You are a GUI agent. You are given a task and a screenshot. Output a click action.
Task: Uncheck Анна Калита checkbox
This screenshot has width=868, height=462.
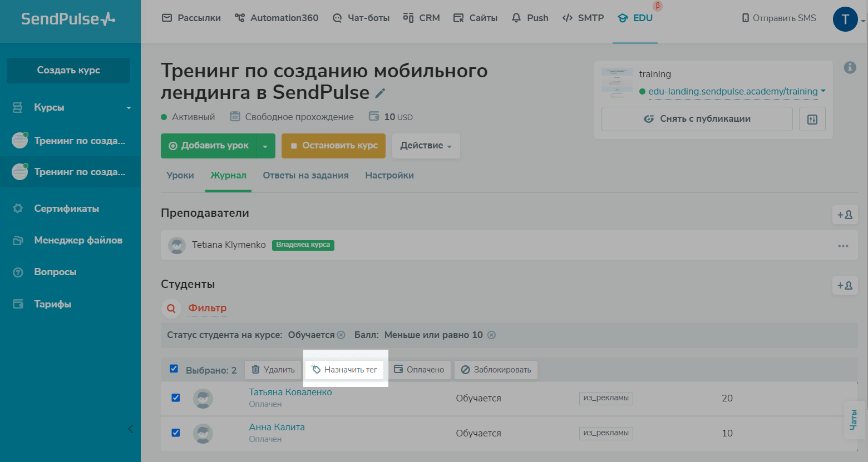176,433
